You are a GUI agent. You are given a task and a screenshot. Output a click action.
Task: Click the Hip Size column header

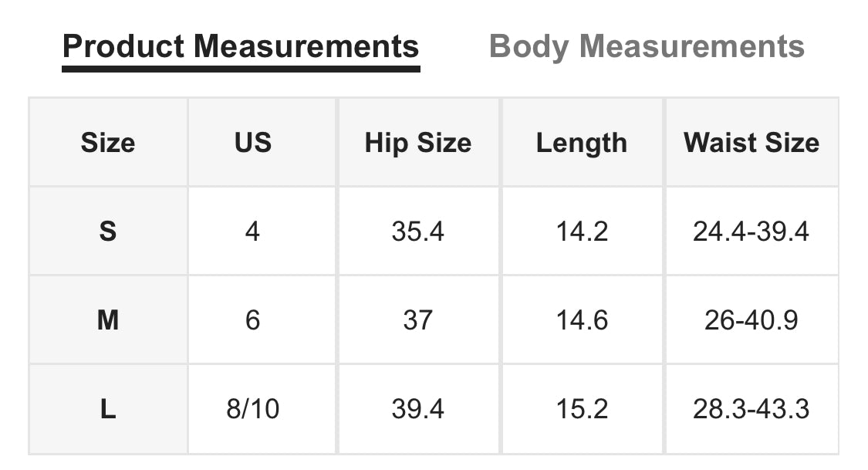click(418, 143)
